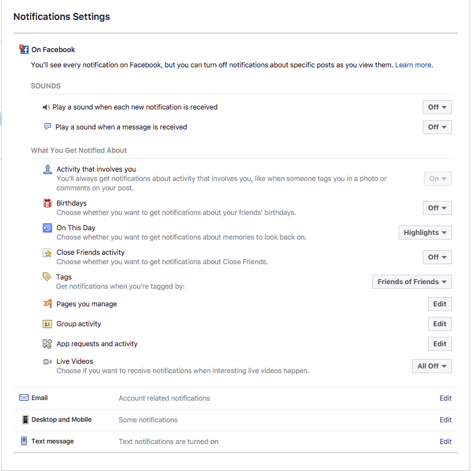Click the Group activity icon

47,324
